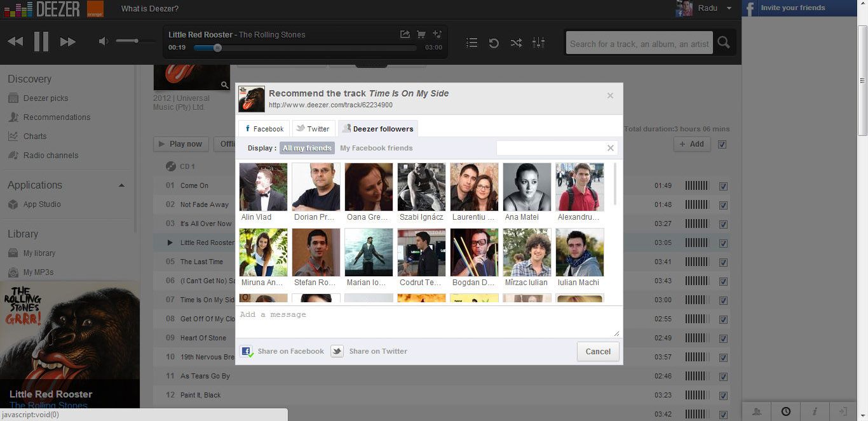This screenshot has height=421, width=868.
Task: Uncheck the 01:49 track checkbox
Action: 723,186
